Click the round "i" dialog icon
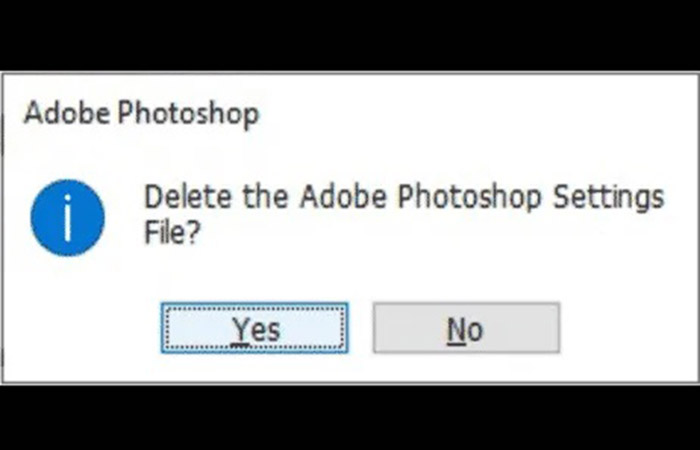Viewport: 700px width, 450px height. (x=67, y=217)
